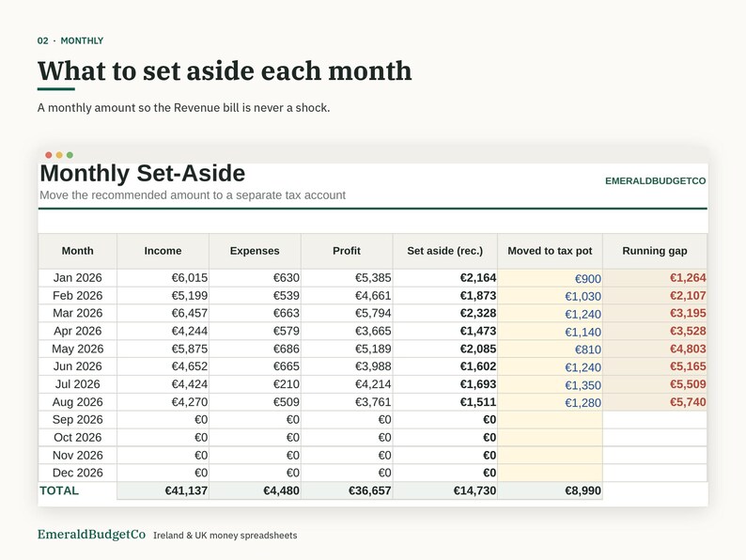Select June running gap €5,165
The image size is (746, 560).
click(x=655, y=366)
